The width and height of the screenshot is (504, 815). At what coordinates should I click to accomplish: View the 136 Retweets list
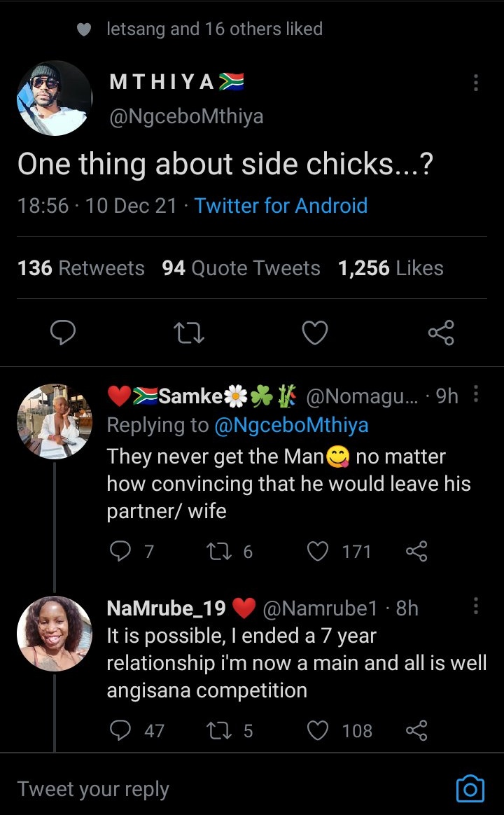[x=81, y=268]
